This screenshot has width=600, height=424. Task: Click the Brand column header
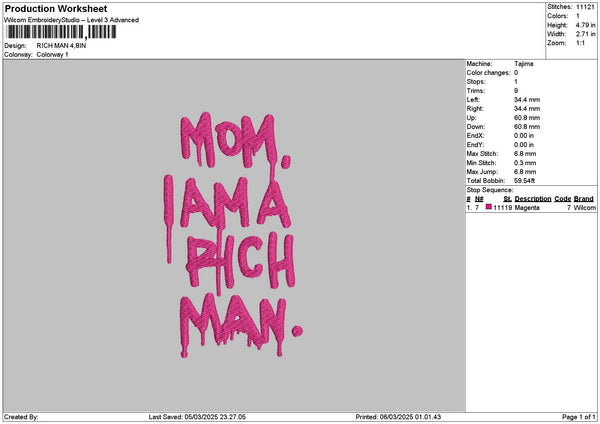point(584,199)
